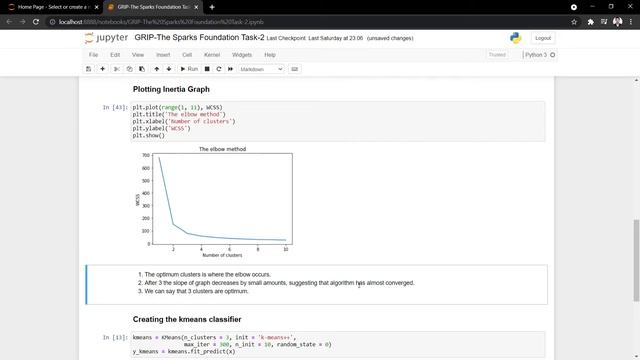The height and width of the screenshot is (360, 640).
Task: Click the In [43] cell prompt
Action: 115,107
